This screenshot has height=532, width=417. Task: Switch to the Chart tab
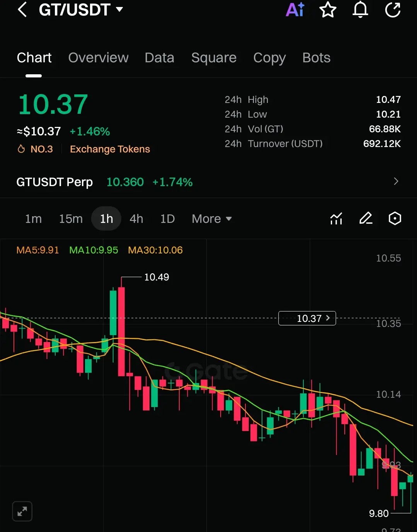[34, 58]
